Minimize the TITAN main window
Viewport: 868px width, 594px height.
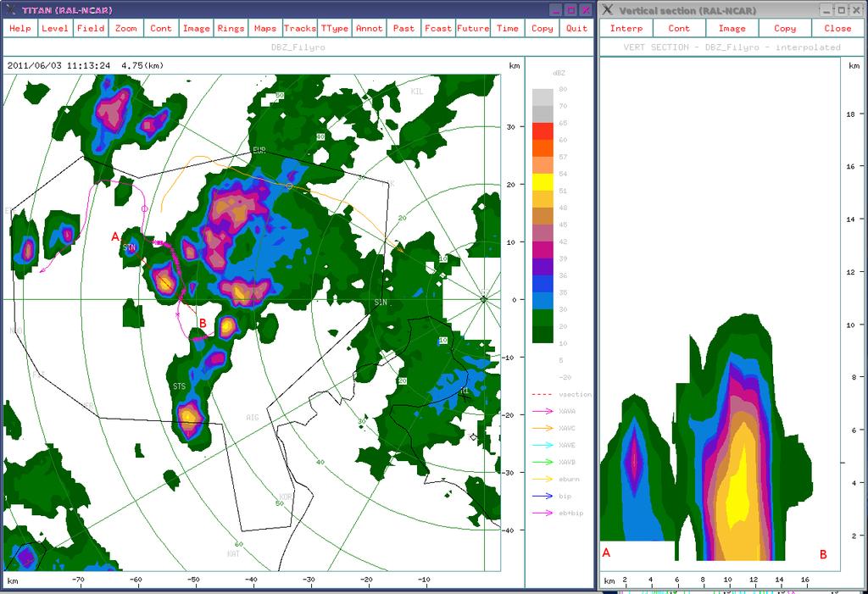coord(556,10)
